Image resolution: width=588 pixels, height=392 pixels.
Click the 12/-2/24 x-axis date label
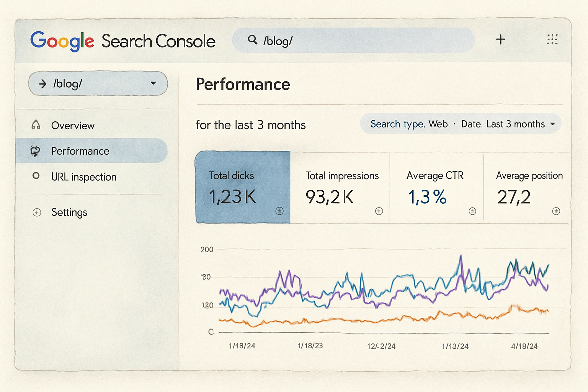381,346
